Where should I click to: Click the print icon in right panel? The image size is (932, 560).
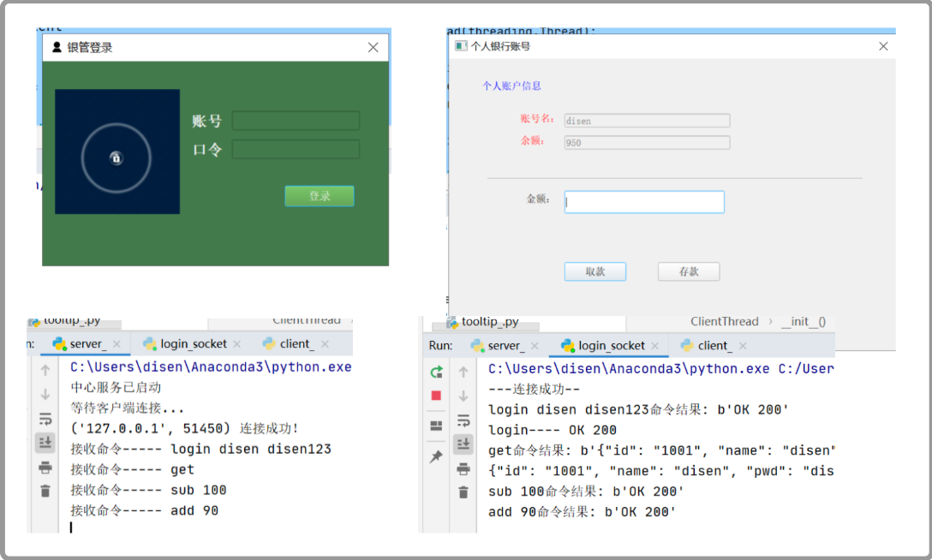[x=463, y=469]
